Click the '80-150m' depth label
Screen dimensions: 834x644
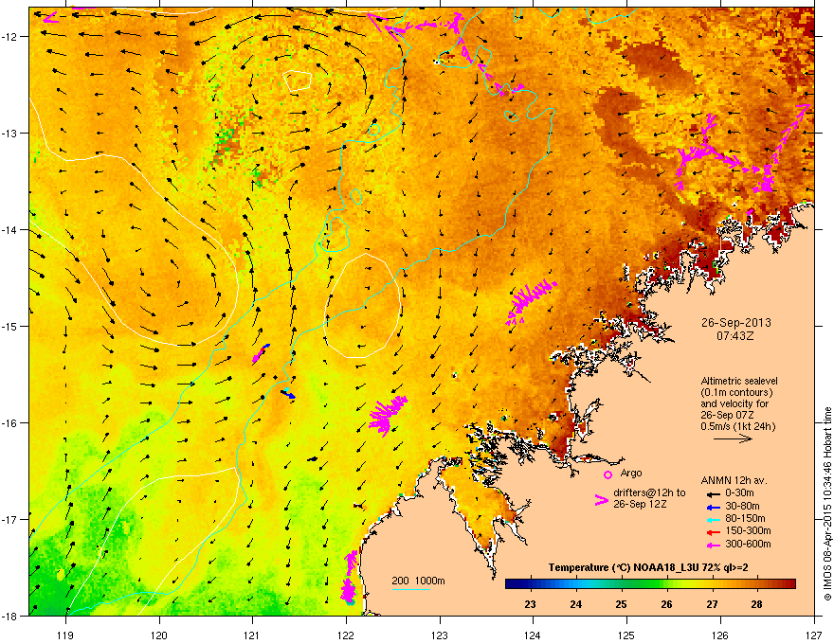click(x=745, y=518)
